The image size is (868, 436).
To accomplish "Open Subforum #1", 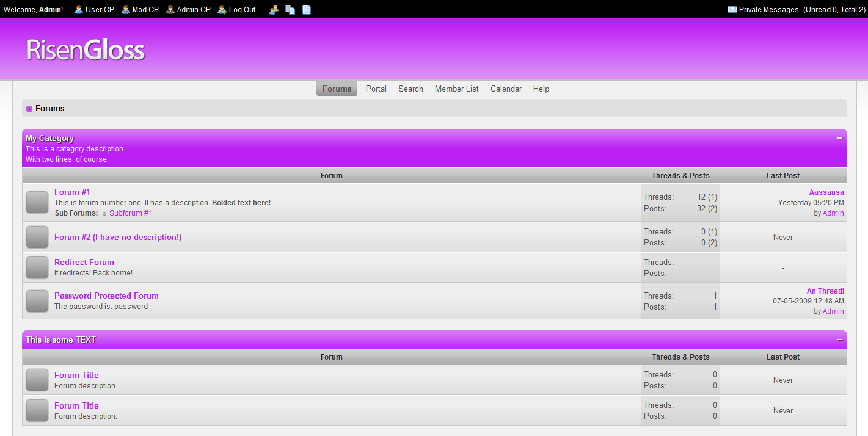I will tap(131, 213).
